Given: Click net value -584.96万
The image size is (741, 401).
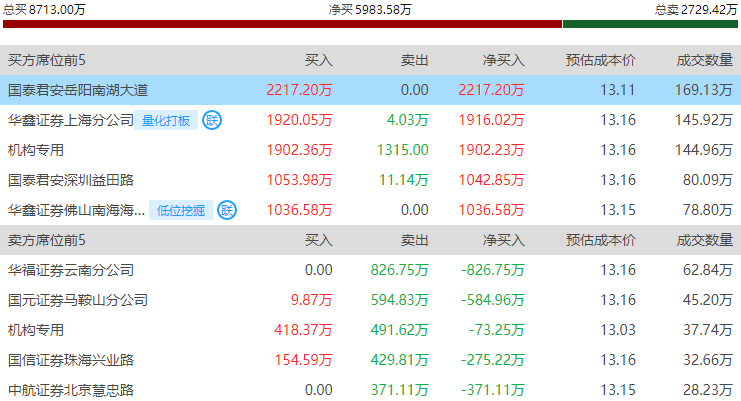Looking at the screenshot, I should click(x=493, y=300).
